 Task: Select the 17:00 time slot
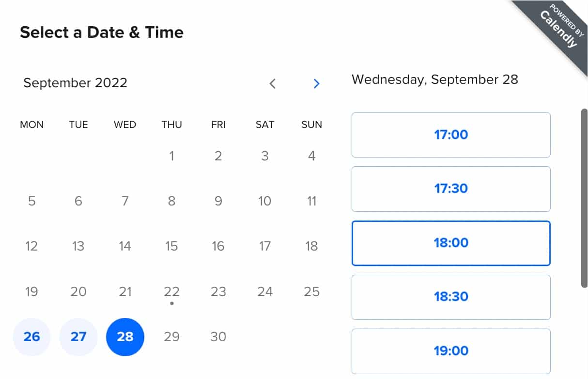[x=451, y=135]
